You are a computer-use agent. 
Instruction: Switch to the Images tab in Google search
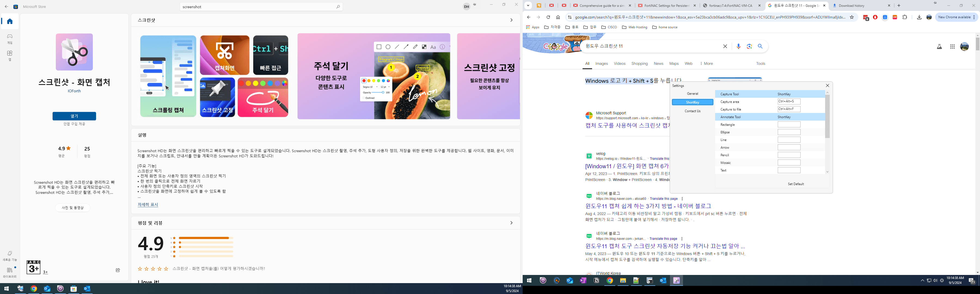602,63
